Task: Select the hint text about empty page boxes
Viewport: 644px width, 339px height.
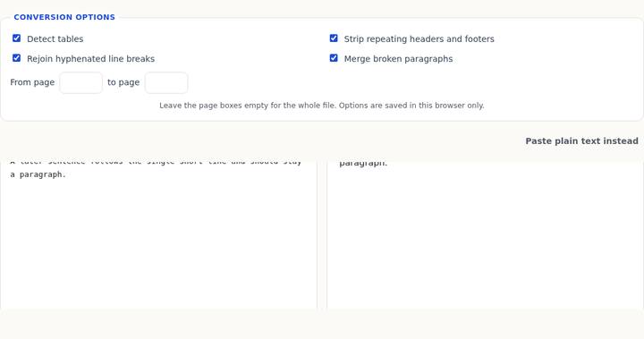Action: 322,106
